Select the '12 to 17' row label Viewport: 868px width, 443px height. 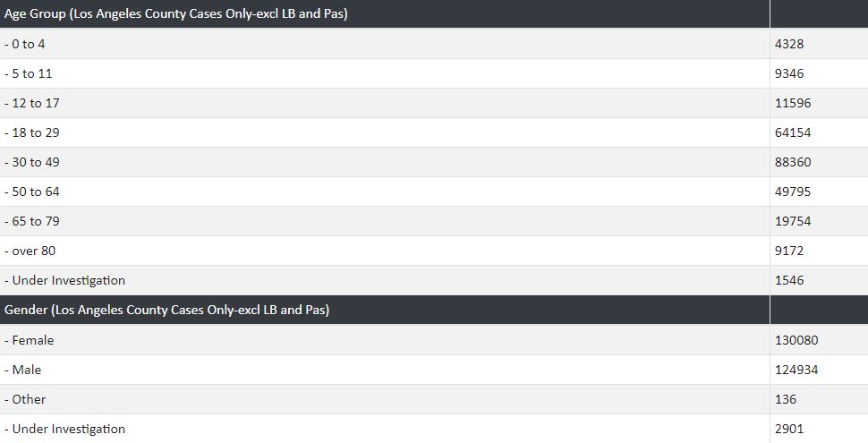[31, 103]
